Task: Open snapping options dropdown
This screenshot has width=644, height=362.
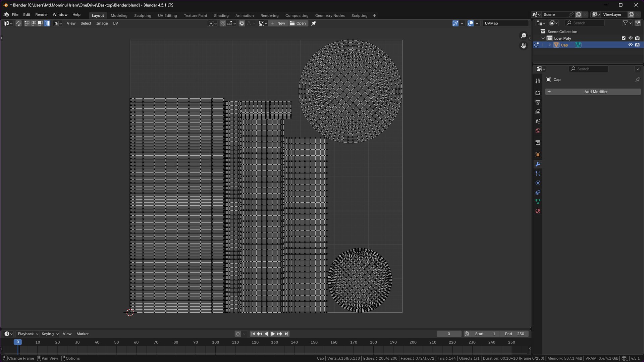Action: (231, 23)
